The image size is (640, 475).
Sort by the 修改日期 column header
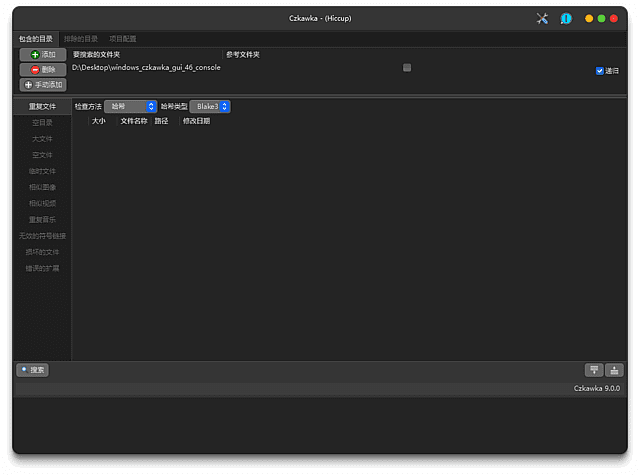(196, 121)
